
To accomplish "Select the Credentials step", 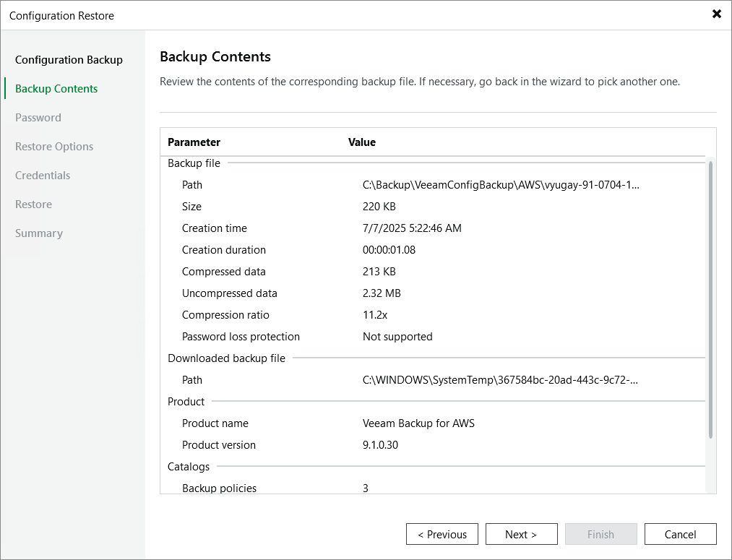I will click(x=42, y=175).
